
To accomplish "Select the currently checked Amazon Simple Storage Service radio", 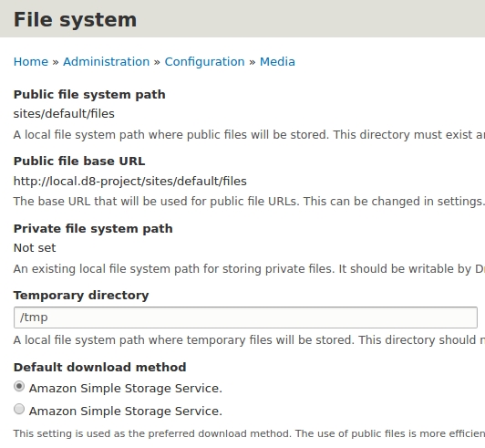I will tap(19, 386).
